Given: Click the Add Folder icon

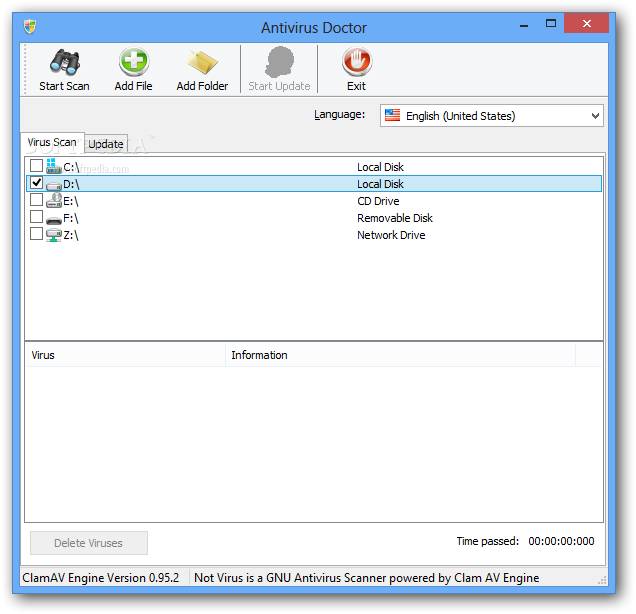Looking at the screenshot, I should pos(202,62).
